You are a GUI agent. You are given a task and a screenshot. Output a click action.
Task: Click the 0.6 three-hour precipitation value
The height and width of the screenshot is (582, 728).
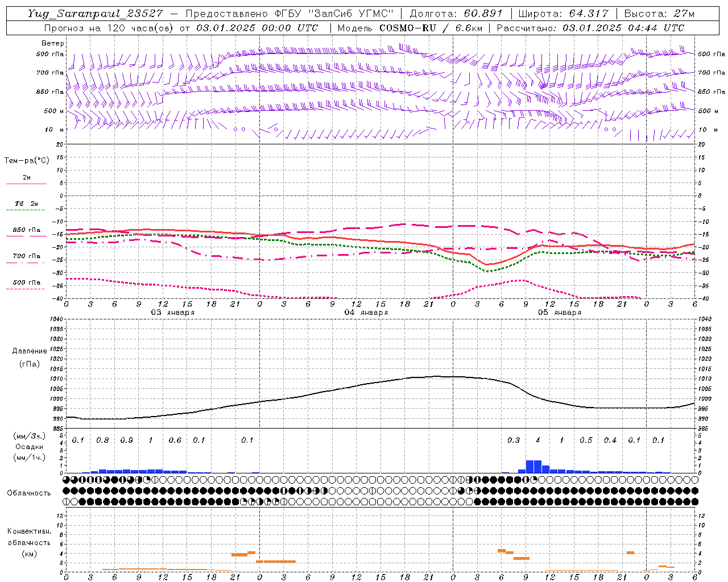(175, 440)
